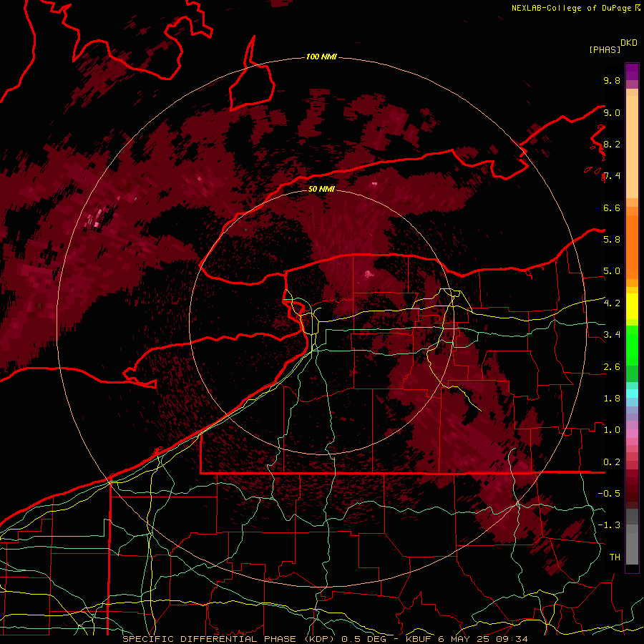
Task: Click the TH threshold label on the scale
Action: point(615,557)
